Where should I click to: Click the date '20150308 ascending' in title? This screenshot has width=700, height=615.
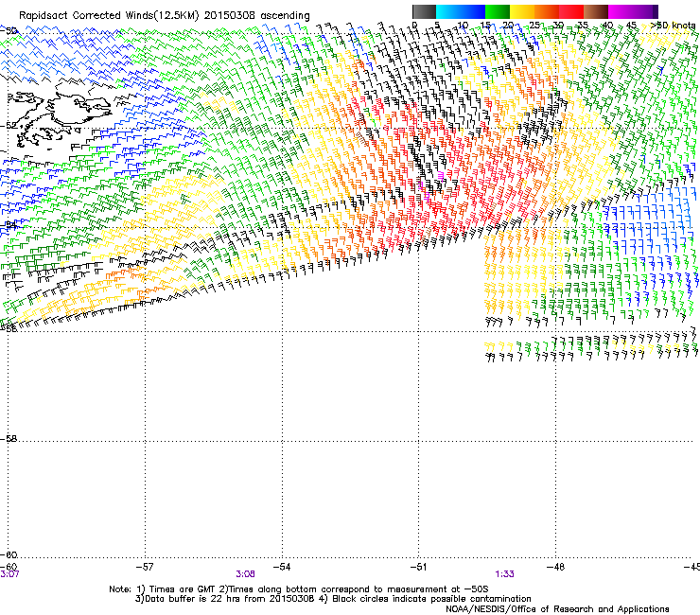(256, 16)
